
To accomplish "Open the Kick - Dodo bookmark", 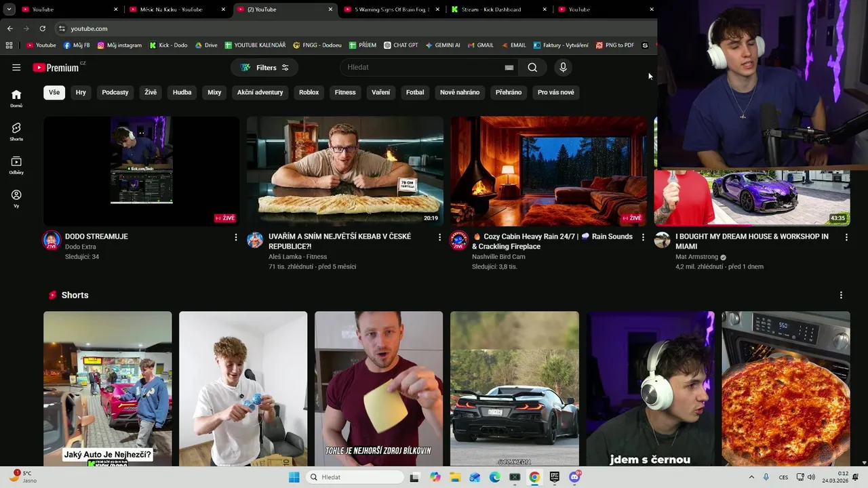I will 168,45.
